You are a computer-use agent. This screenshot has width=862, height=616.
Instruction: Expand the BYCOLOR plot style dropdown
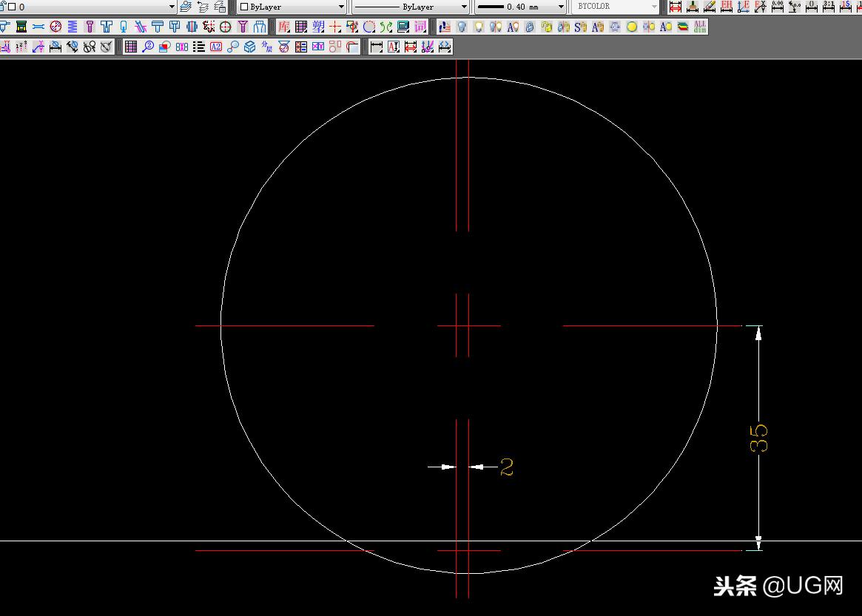pos(654,7)
